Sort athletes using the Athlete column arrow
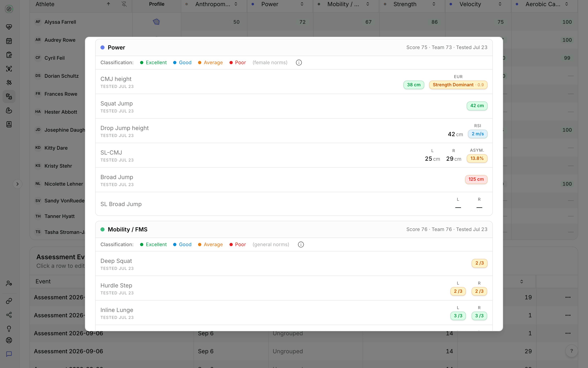588x368 pixels. [x=109, y=4]
